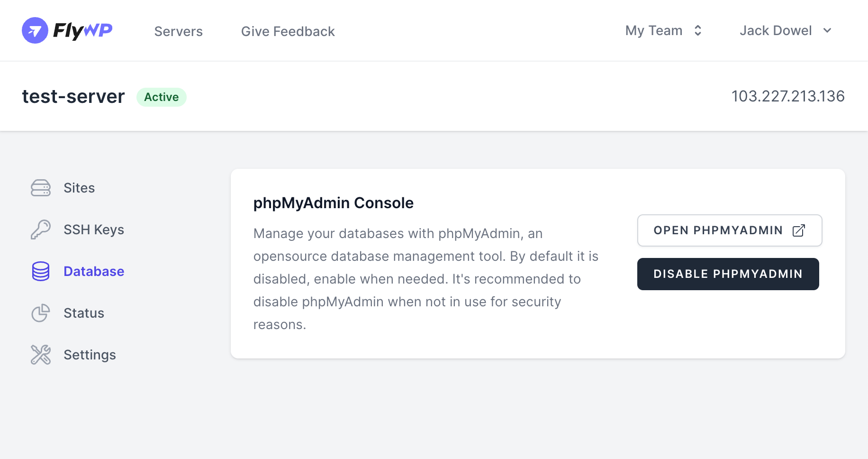Screen dimensions: 868x459
Task: Click the Status pie-chart icon
Action: click(x=40, y=312)
